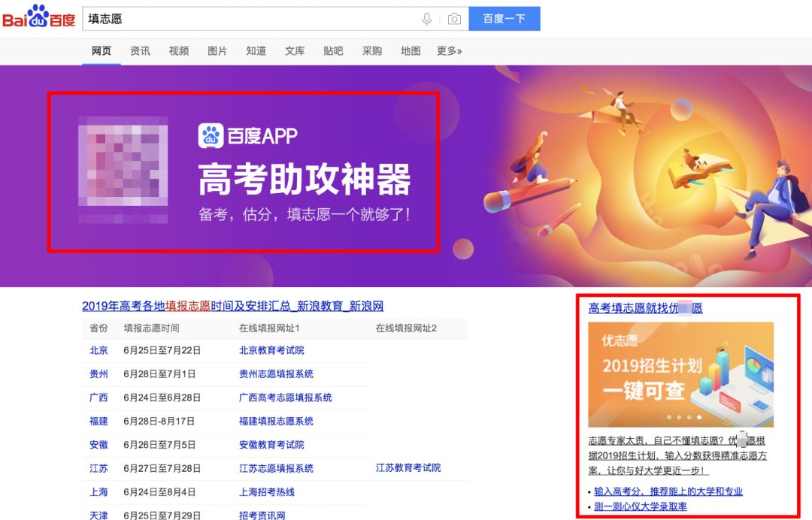Click the 广西 province link
812x520 pixels.
pos(98,398)
